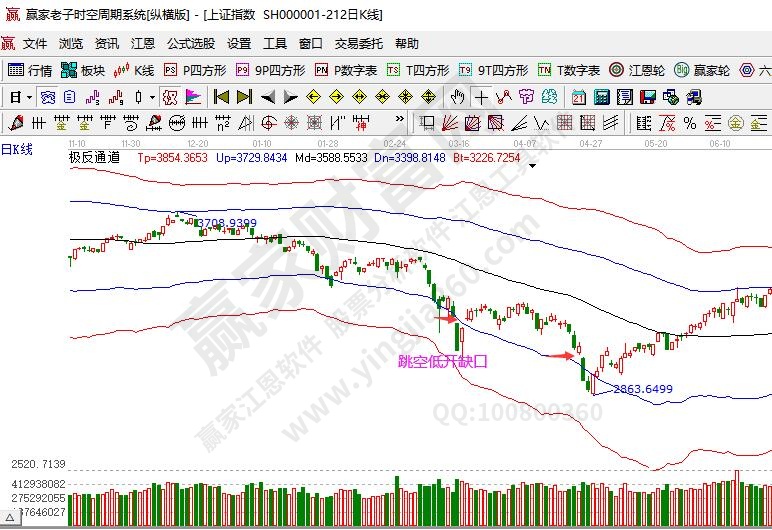The image size is (772, 530).
Task: Jump to first bar with green skip-back arrow
Action: pyautogui.click(x=220, y=97)
